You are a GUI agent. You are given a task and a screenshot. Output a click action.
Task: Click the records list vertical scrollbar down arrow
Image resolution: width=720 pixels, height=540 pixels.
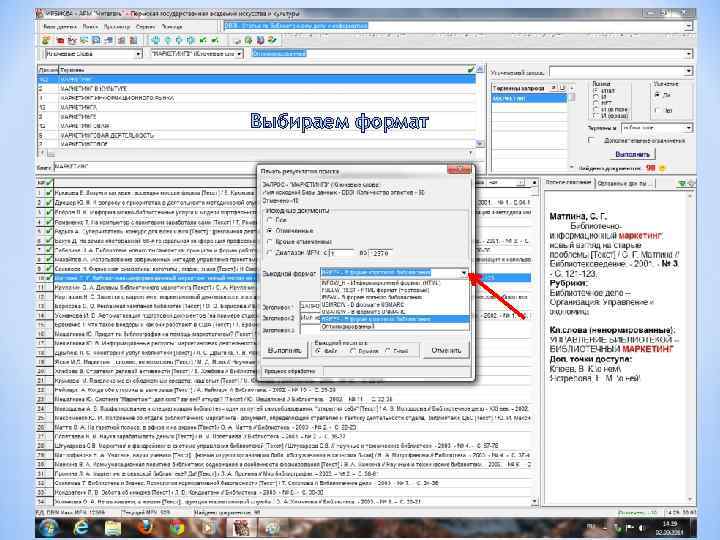[534, 501]
